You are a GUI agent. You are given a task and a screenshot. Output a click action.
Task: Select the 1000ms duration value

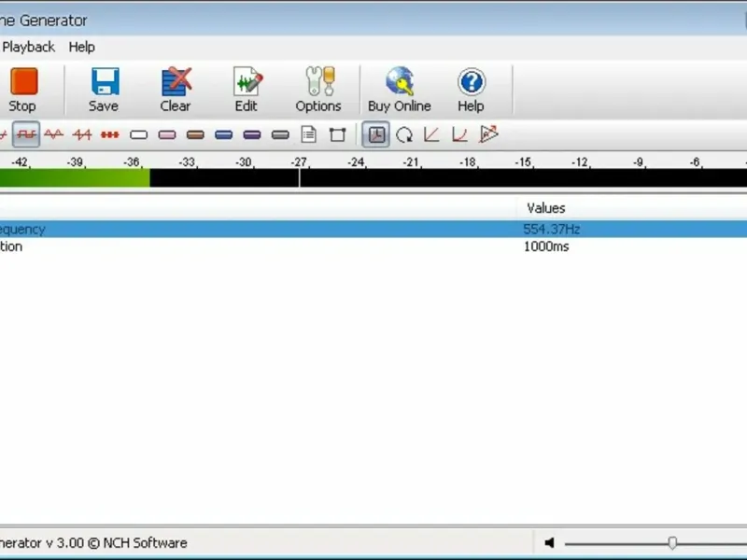546,246
